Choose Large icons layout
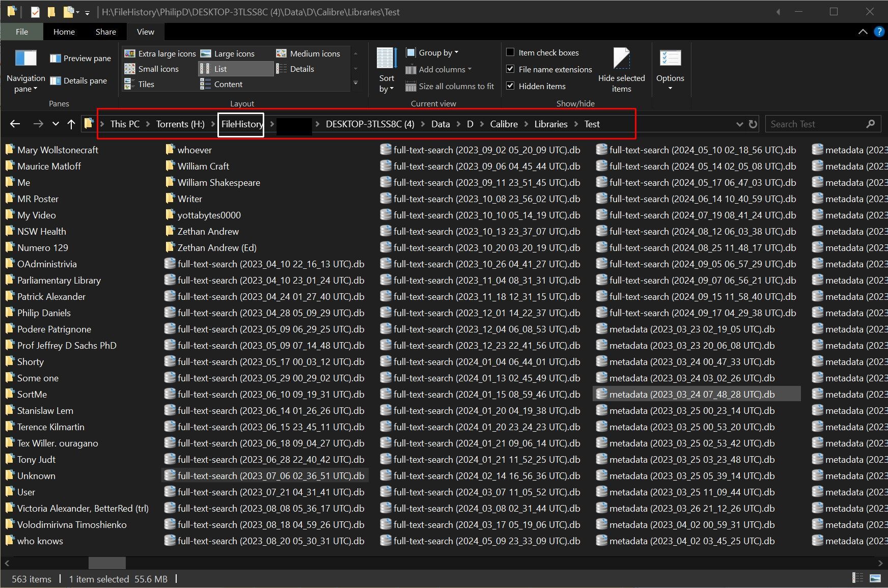Image resolution: width=888 pixels, height=588 pixels. [x=227, y=53]
